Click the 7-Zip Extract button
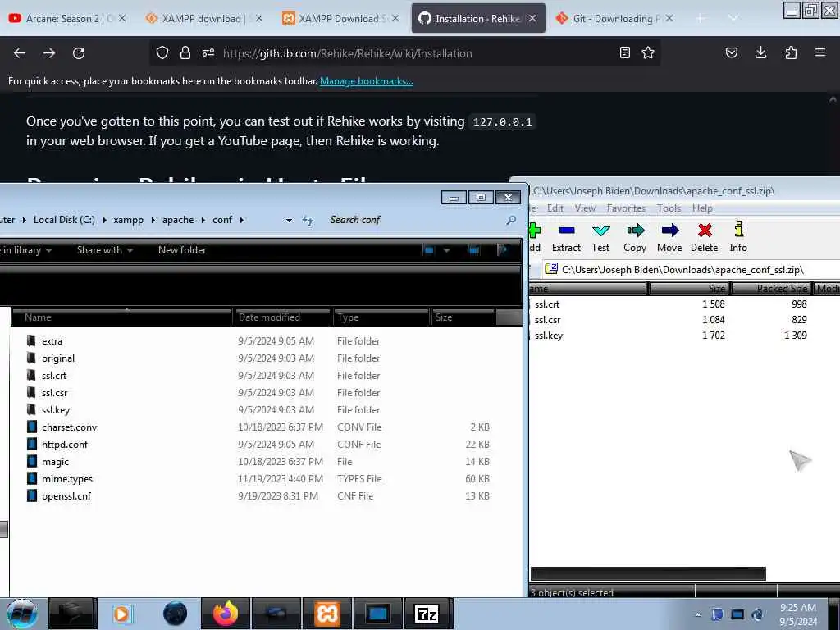The image size is (840, 630). 566,237
